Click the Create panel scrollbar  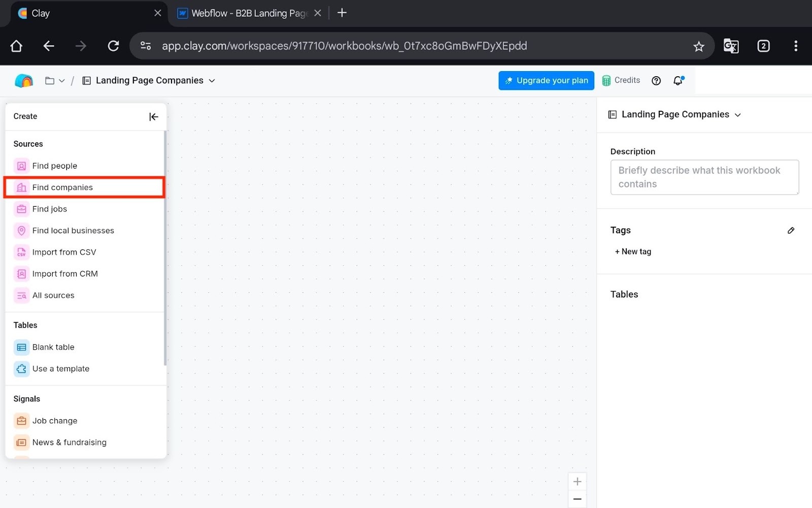pyautogui.click(x=165, y=248)
